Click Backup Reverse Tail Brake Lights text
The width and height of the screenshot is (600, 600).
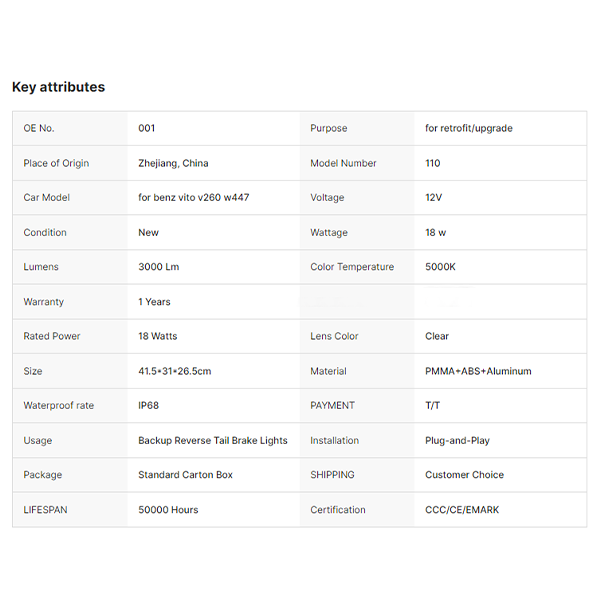(x=213, y=440)
